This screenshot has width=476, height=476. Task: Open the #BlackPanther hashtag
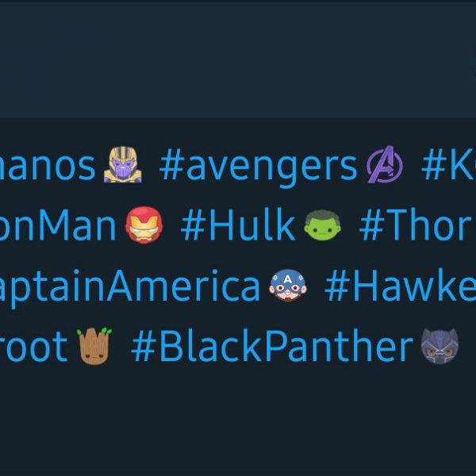[x=271, y=347]
